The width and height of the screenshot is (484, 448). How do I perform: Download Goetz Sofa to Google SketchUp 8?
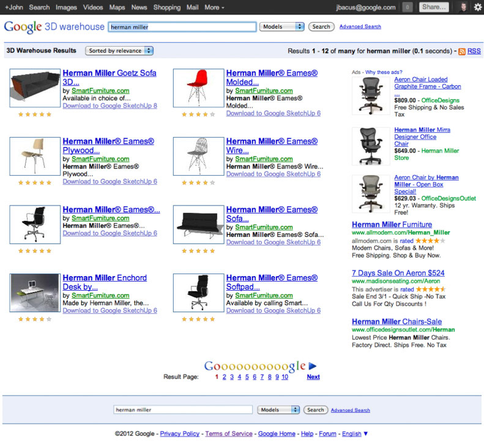tap(110, 106)
